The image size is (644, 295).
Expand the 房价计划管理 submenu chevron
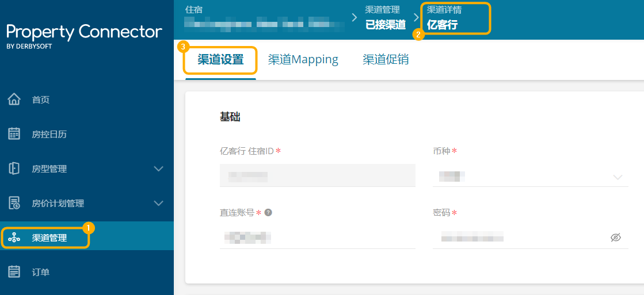[158, 203]
